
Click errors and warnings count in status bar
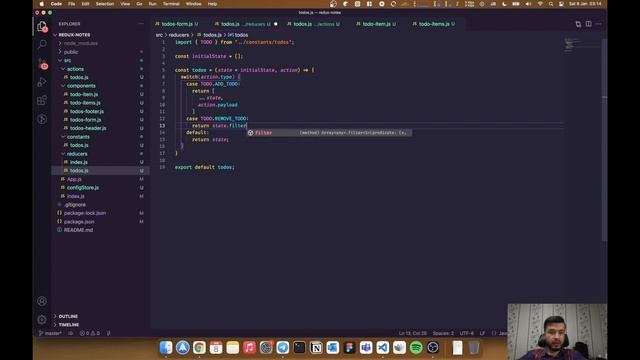tap(90, 333)
